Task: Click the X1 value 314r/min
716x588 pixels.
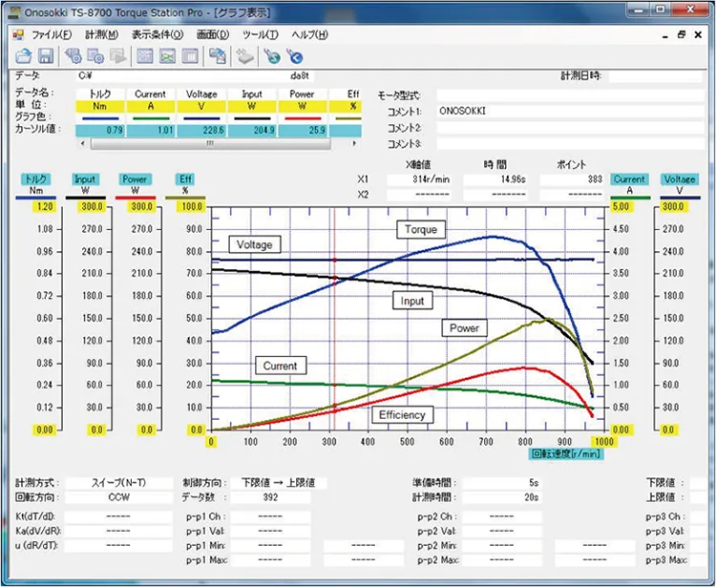Action: point(419,179)
